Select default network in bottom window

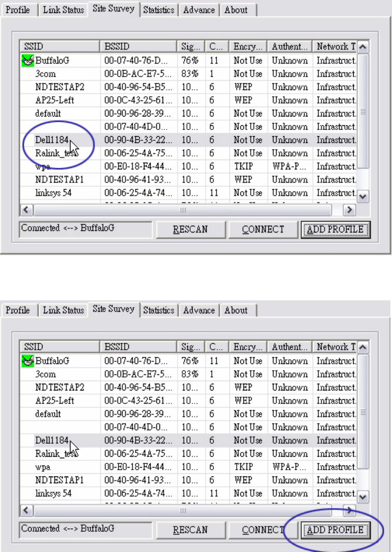(48, 414)
